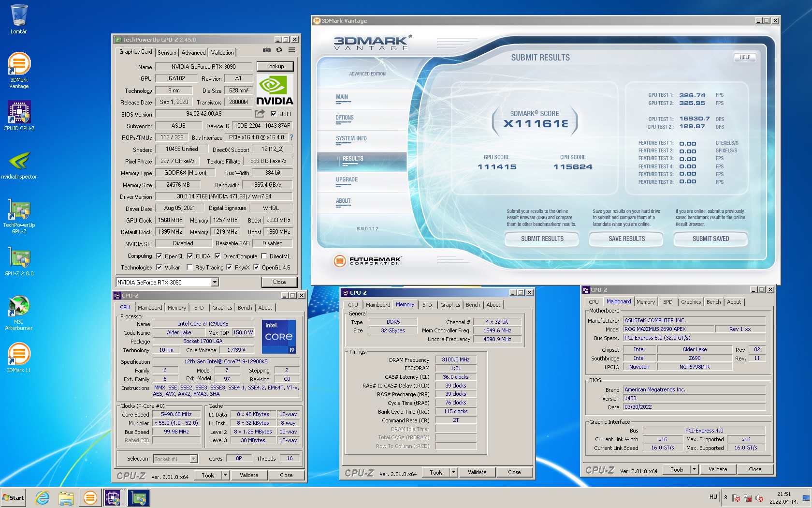Switch to Advanced tab in GPU-Z

coord(193,52)
